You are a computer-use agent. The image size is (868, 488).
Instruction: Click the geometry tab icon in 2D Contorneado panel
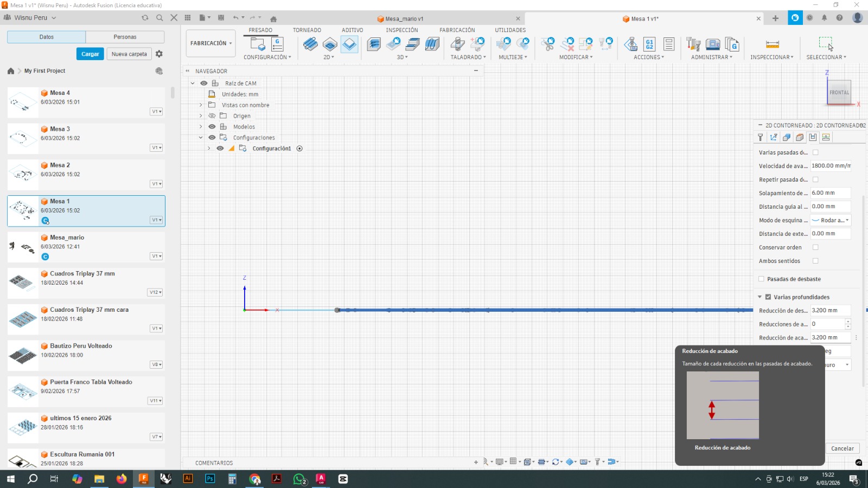click(x=786, y=137)
